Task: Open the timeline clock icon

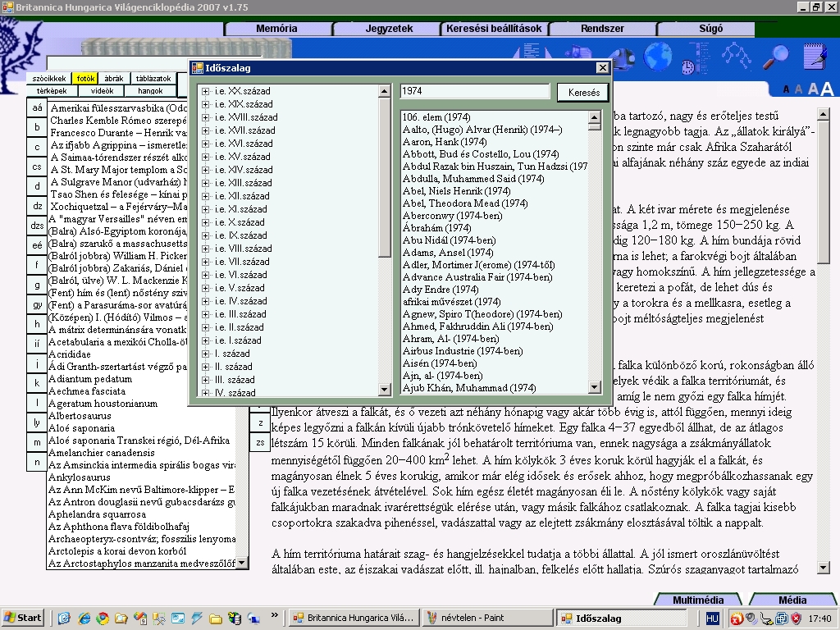Action: 696,58
